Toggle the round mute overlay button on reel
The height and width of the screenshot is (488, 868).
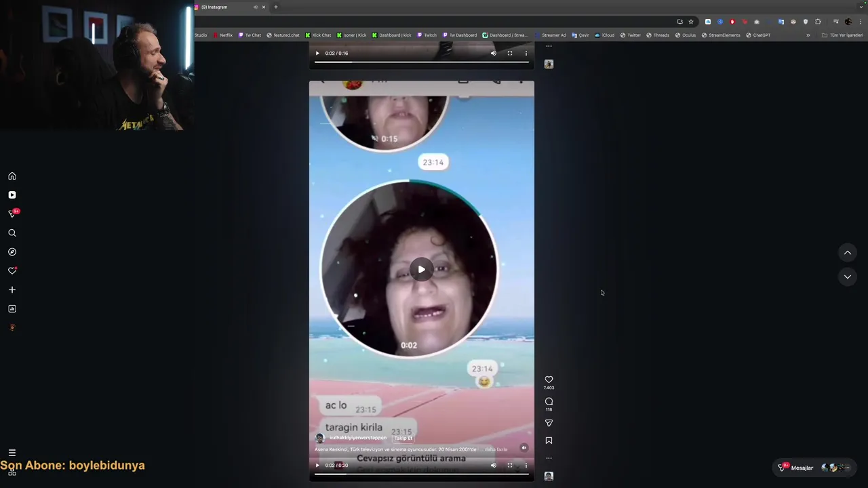point(524,447)
